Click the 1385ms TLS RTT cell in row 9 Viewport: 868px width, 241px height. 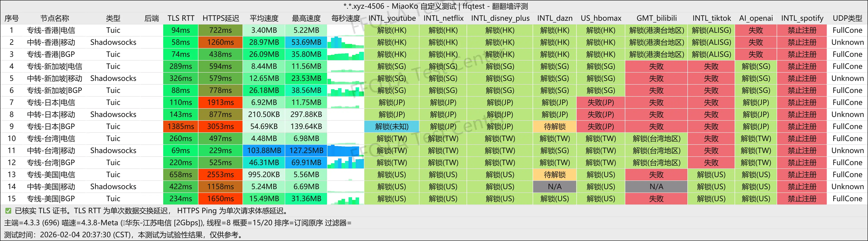click(181, 127)
